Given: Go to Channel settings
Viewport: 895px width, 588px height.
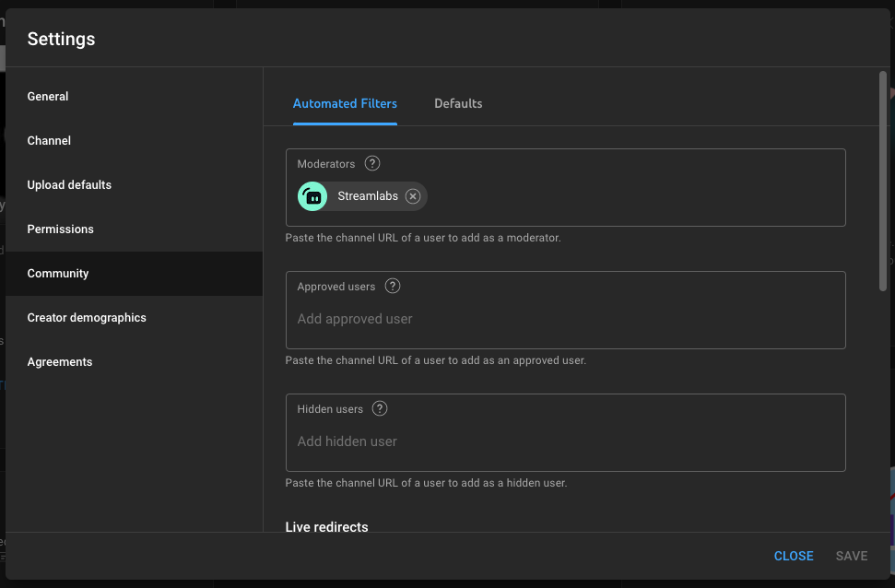Looking at the screenshot, I should [x=49, y=141].
